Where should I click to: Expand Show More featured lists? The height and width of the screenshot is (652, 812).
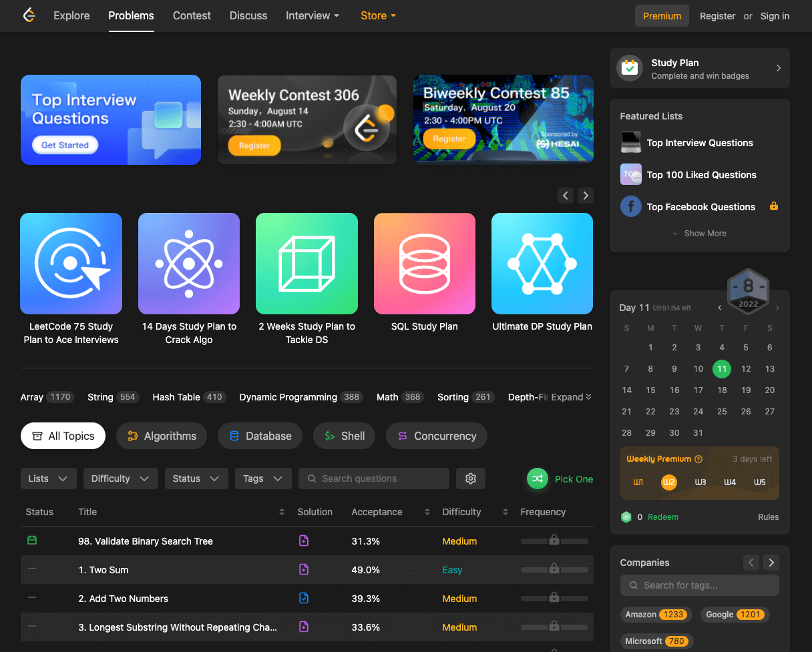pyautogui.click(x=699, y=234)
